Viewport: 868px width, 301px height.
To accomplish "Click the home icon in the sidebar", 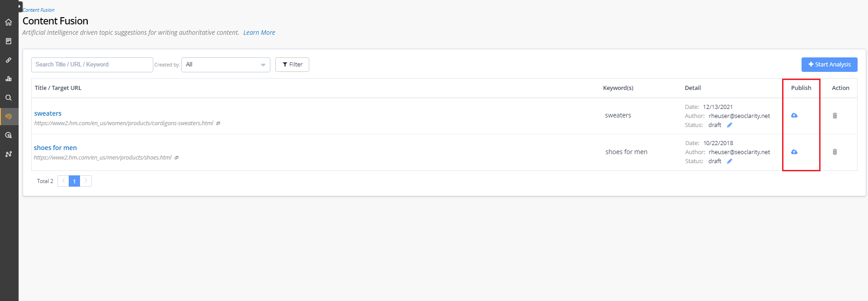I will point(9,22).
